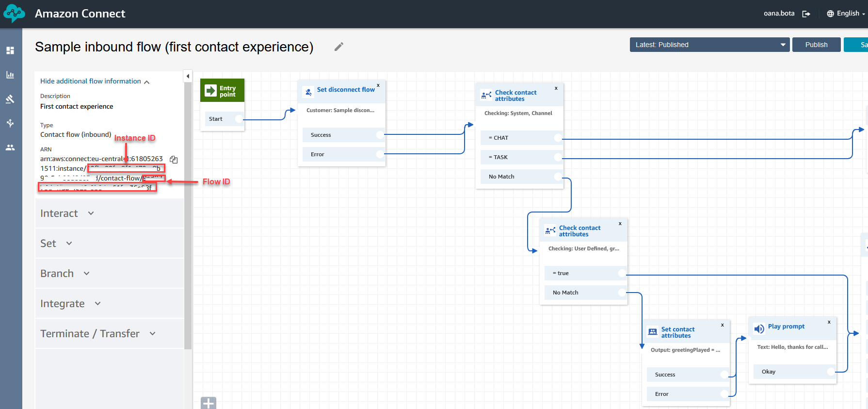Click the Contact flow (inbound) type text
The image size is (868, 409).
(x=76, y=135)
